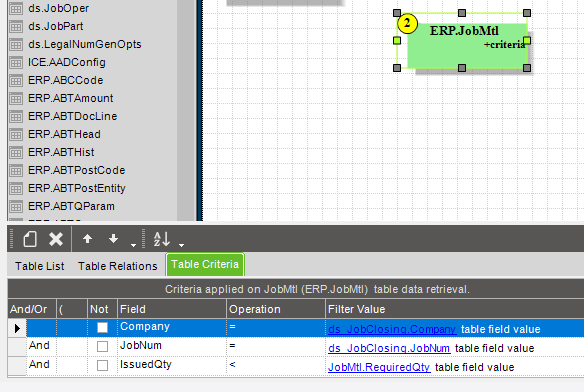Click the table icon beside ERP.ABTAmount
Image resolution: width=584 pixels, height=392 pixels.
[x=16, y=98]
